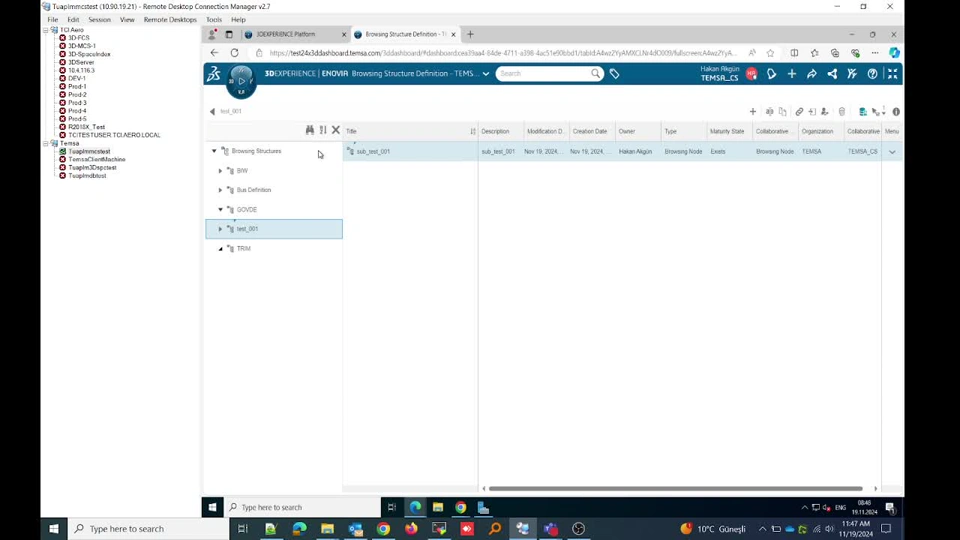960x540 pixels.
Task: Open the Session menu
Action: click(x=99, y=20)
